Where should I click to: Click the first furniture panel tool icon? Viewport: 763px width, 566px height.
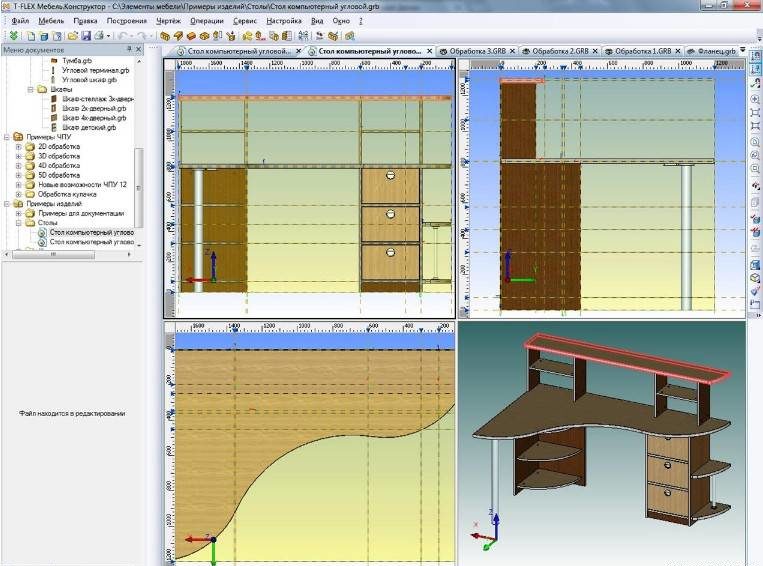(x=165, y=36)
